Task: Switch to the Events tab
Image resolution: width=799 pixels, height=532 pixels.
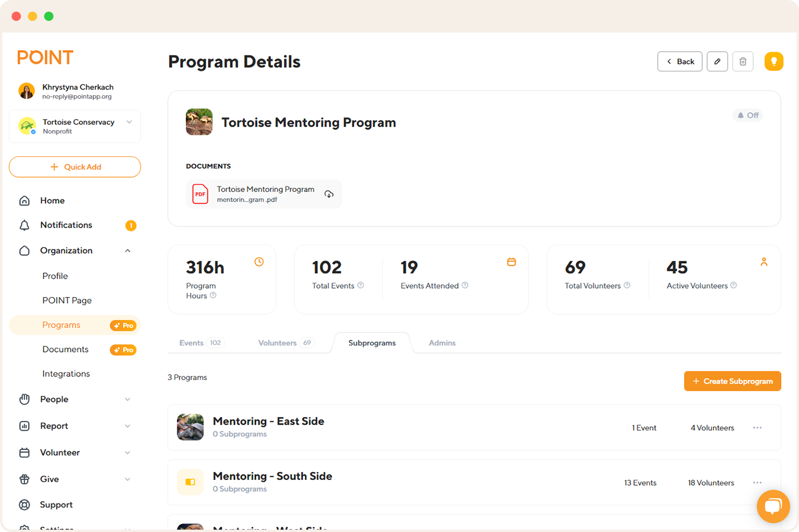Action: tap(192, 343)
